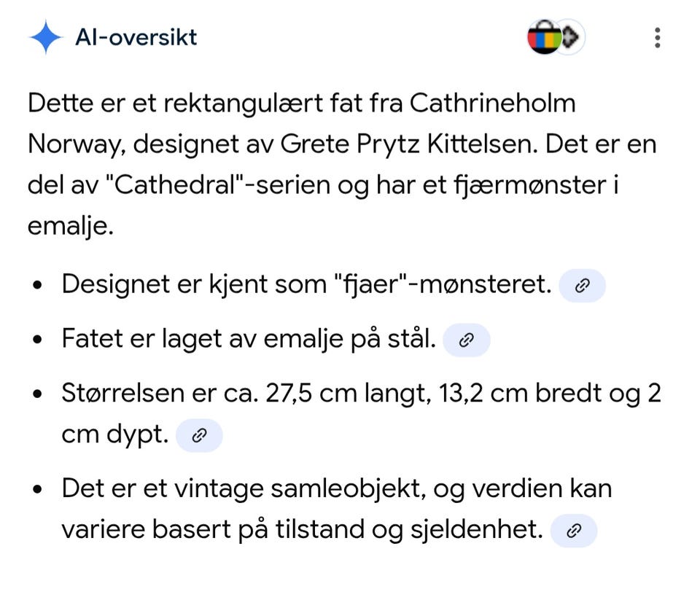Open the colorful Google Shopping bag icon
This screenshot has width=700, height=597.
coord(545,37)
